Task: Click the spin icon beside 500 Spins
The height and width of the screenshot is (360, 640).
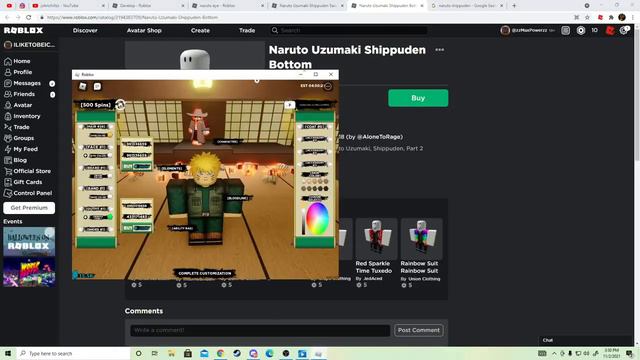Action: click(120, 105)
